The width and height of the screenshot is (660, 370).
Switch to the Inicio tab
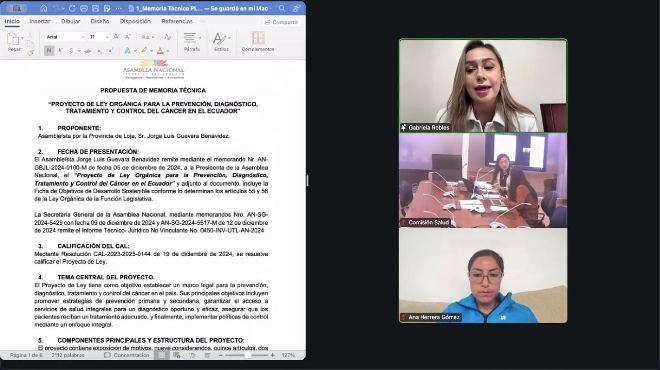12,21
